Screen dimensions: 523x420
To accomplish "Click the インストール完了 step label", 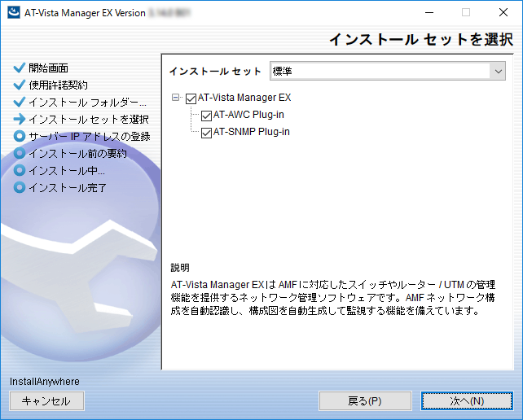I will click(x=68, y=188).
